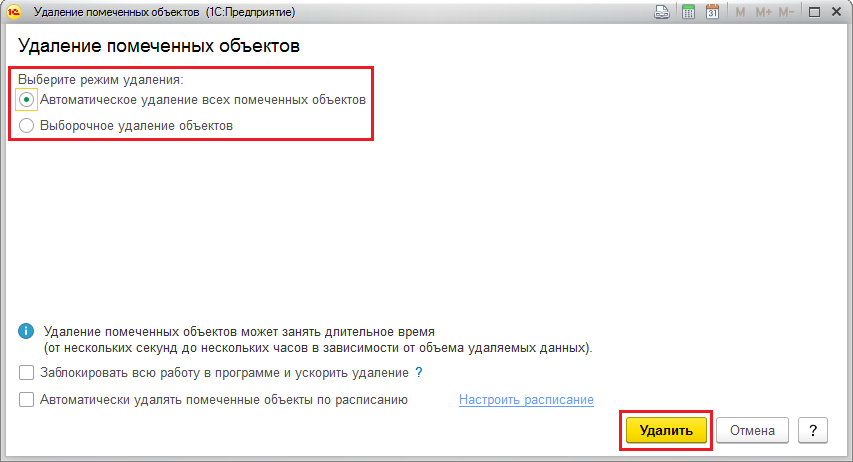
Task: Choose 'Выборочное удаление объектов' option
Action: point(27,126)
